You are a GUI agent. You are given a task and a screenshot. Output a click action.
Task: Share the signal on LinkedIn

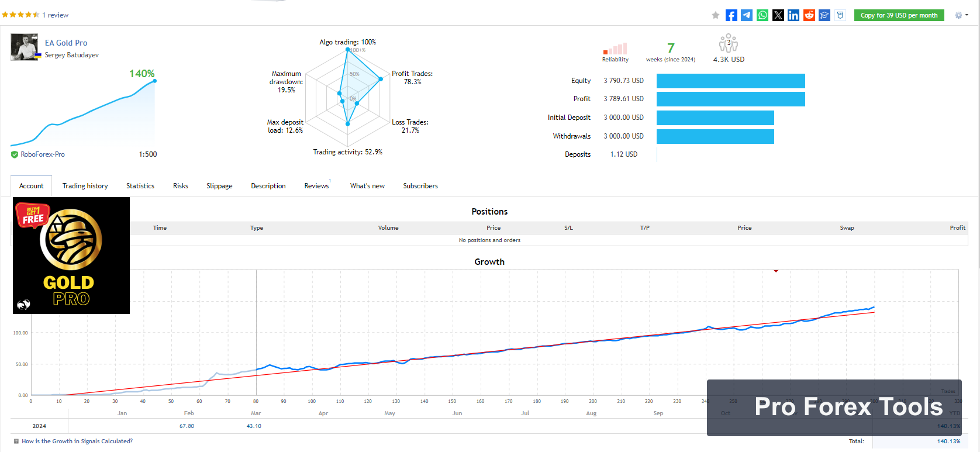click(793, 15)
